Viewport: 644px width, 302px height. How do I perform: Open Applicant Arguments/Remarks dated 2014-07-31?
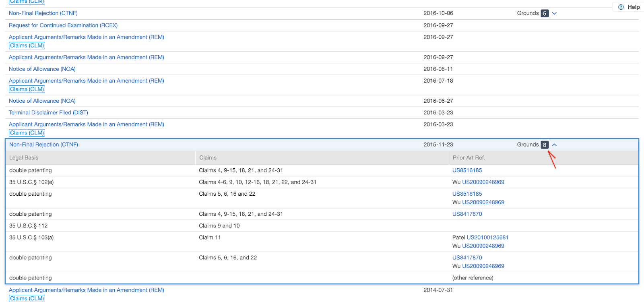pos(87,290)
